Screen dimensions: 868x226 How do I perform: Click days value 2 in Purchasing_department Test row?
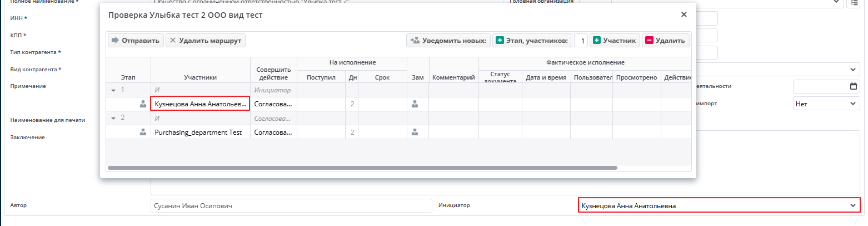pos(352,132)
